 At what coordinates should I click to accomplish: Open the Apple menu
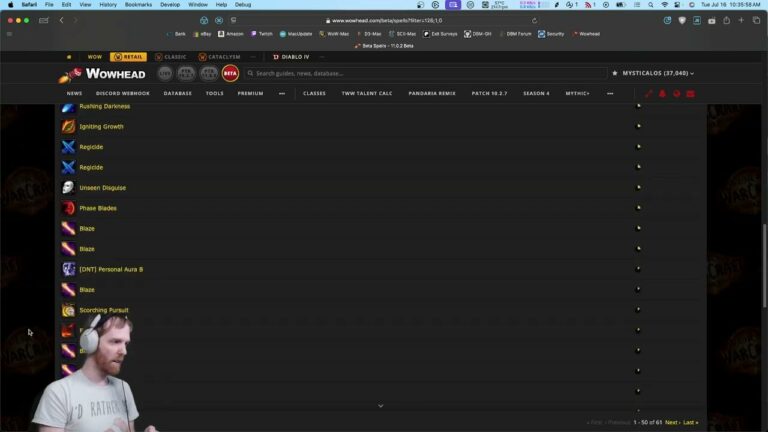click(x=11, y=4)
